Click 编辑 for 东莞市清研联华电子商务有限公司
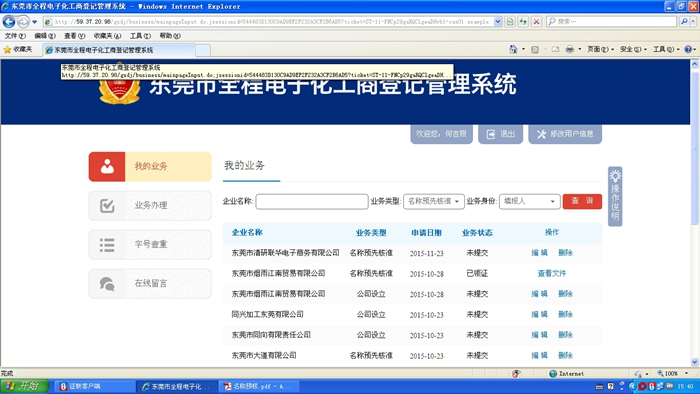 [x=539, y=253]
